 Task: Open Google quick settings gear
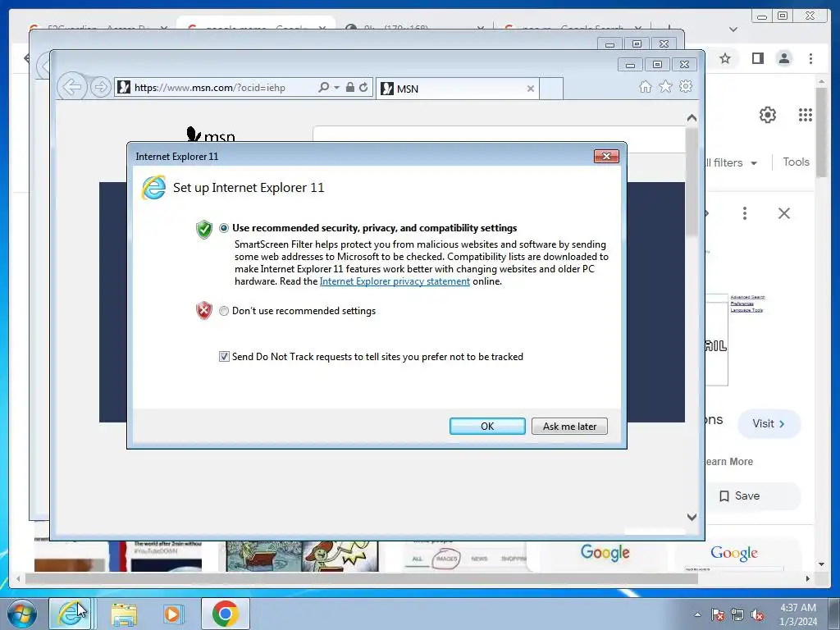768,115
